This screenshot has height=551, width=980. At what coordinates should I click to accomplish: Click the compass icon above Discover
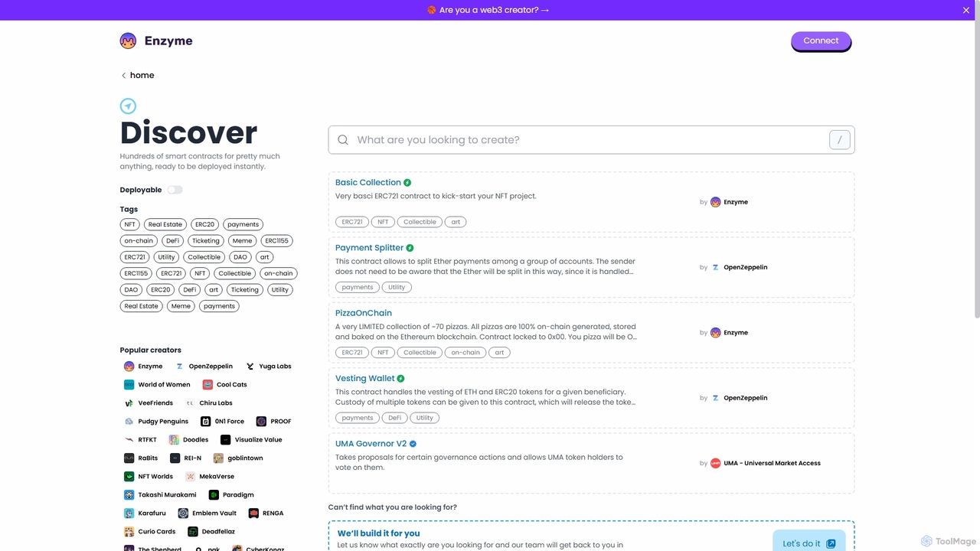[x=128, y=106]
